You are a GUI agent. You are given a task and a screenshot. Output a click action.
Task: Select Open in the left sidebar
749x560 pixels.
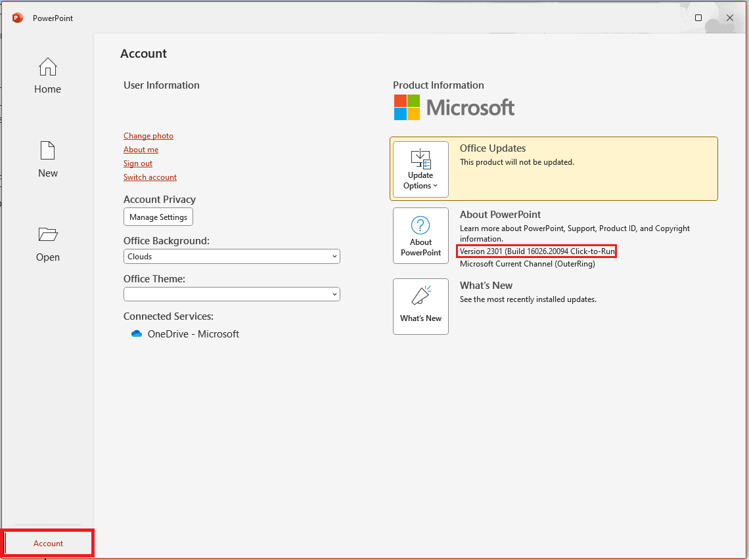click(47, 244)
